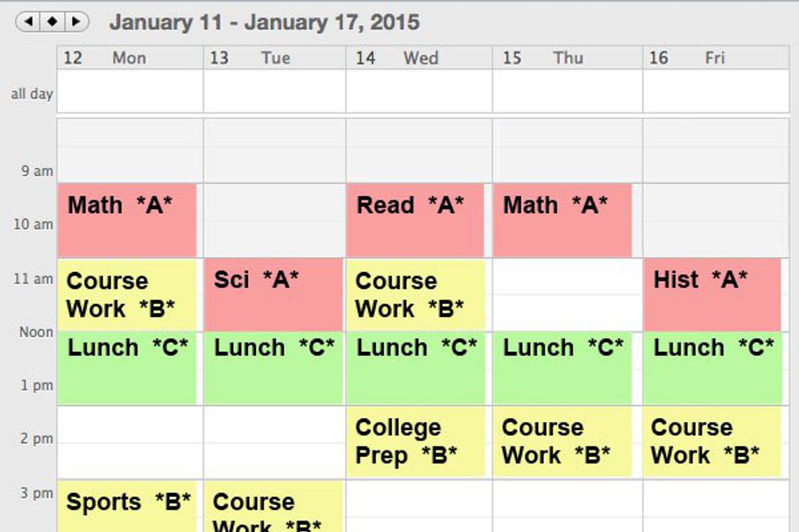Select the Read *A* event on Wednesday
The height and width of the screenshot is (532, 799).
point(415,220)
